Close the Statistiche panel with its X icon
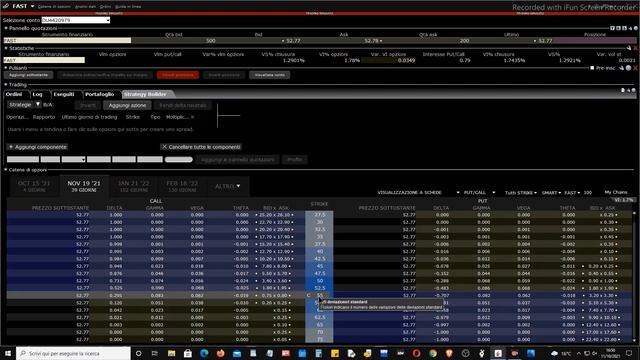 [x=636, y=48]
